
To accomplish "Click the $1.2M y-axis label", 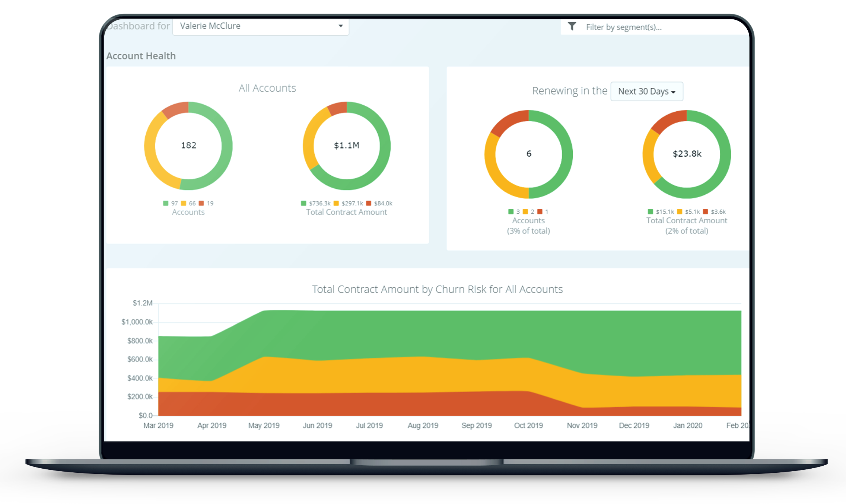I will 143,303.
